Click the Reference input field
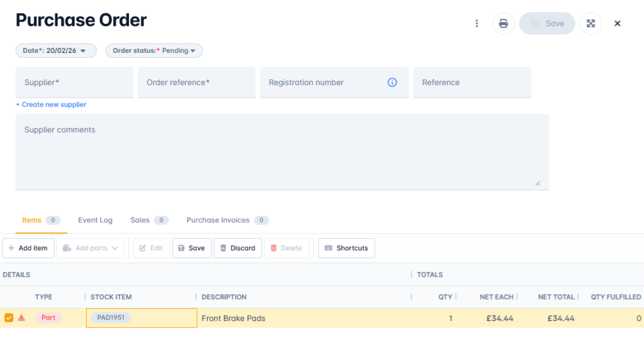This screenshot has height=360, width=644. pyautogui.click(x=472, y=82)
